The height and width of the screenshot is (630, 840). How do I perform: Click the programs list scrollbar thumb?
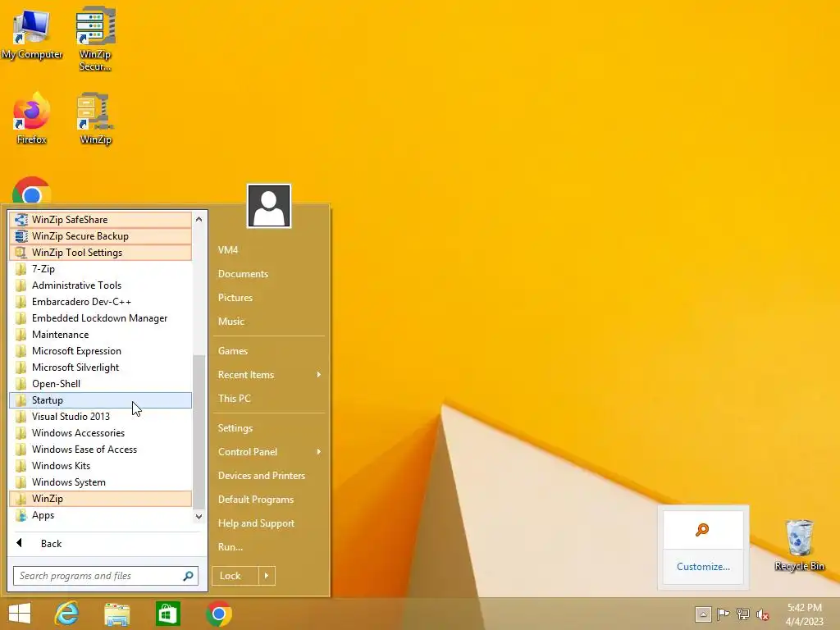coord(199,431)
